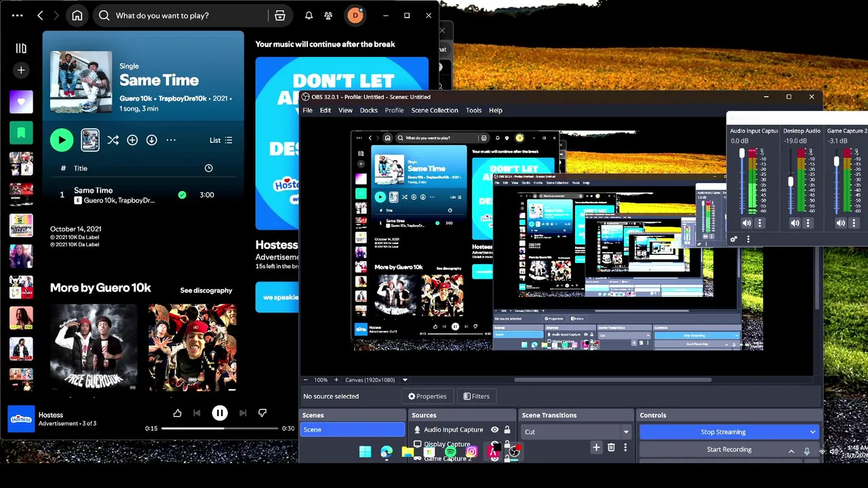868x488 pixels.
Task: Mute Desktop Audio in mixer
Action: tap(795, 223)
